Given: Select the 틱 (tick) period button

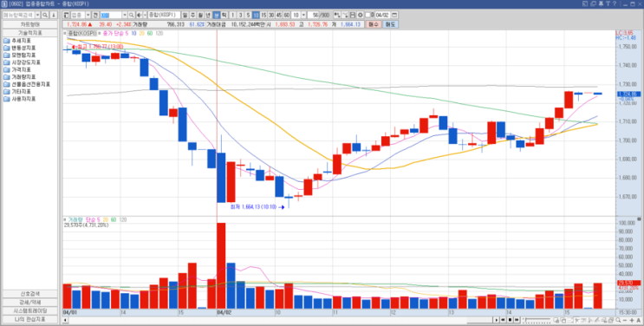Looking at the screenshot, I should [224, 15].
